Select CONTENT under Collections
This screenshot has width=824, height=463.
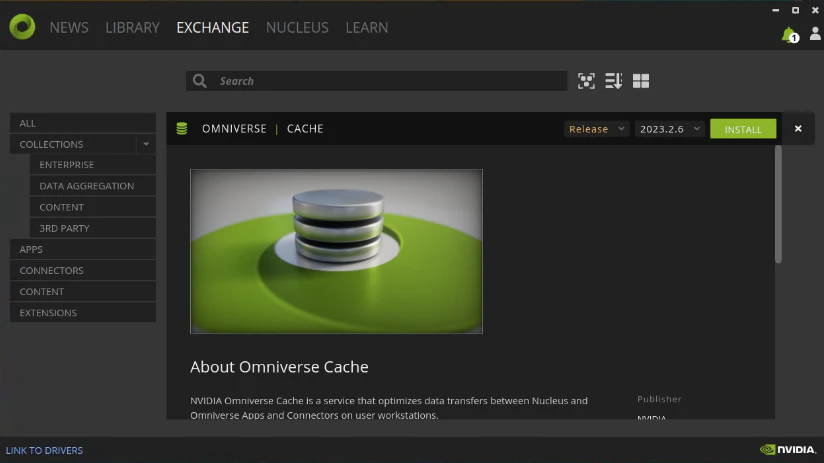pyautogui.click(x=92, y=207)
